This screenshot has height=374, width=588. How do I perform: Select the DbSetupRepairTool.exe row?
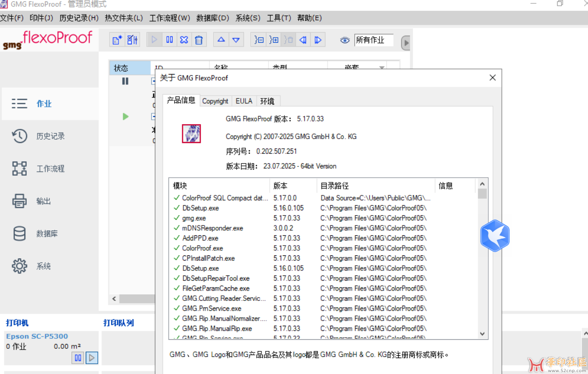pos(323,278)
